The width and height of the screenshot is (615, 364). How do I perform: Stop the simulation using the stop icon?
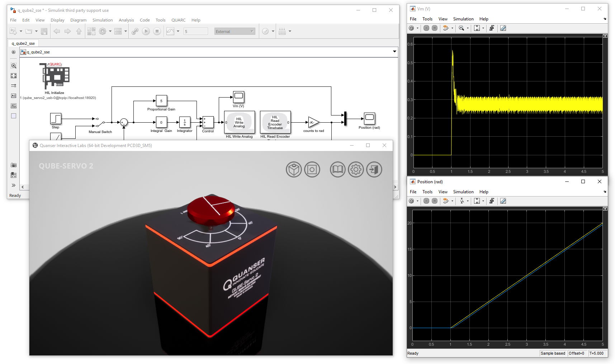point(157,31)
